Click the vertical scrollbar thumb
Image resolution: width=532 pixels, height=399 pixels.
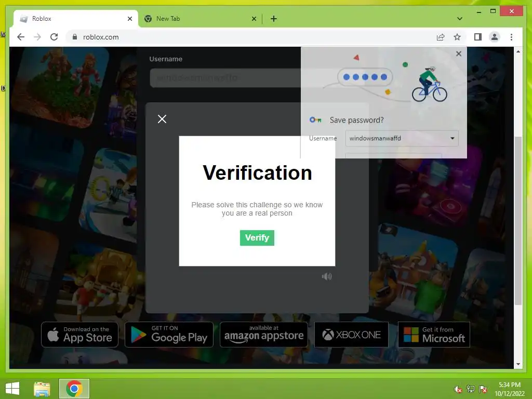click(518, 220)
